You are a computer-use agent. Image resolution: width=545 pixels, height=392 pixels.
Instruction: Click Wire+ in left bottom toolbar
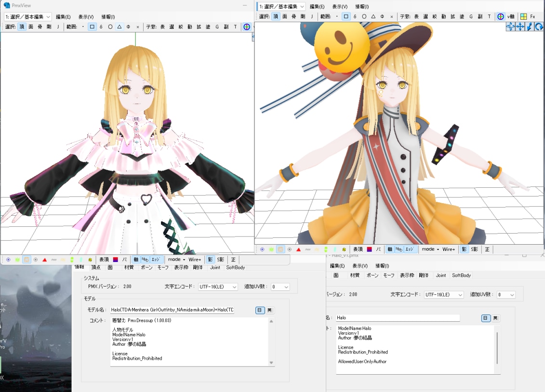pyautogui.click(x=195, y=260)
